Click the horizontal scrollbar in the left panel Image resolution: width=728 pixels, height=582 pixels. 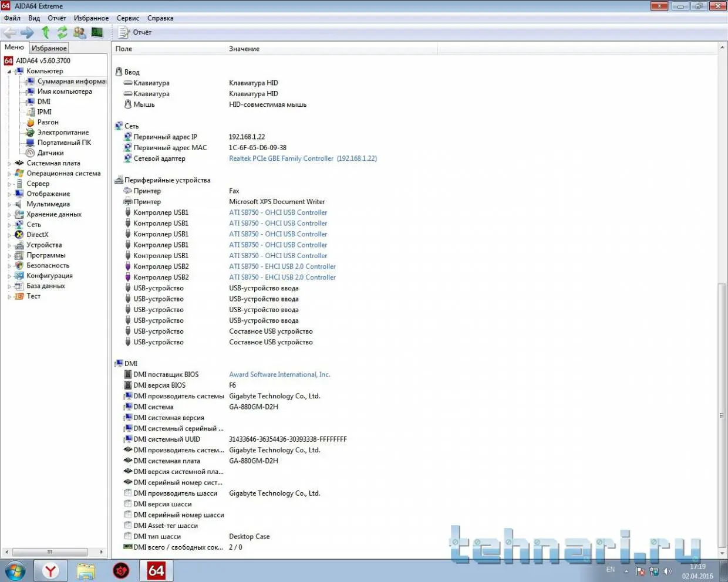tap(50, 552)
